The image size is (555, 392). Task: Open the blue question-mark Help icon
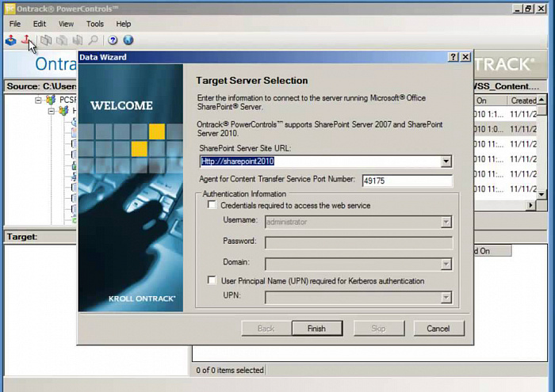113,40
